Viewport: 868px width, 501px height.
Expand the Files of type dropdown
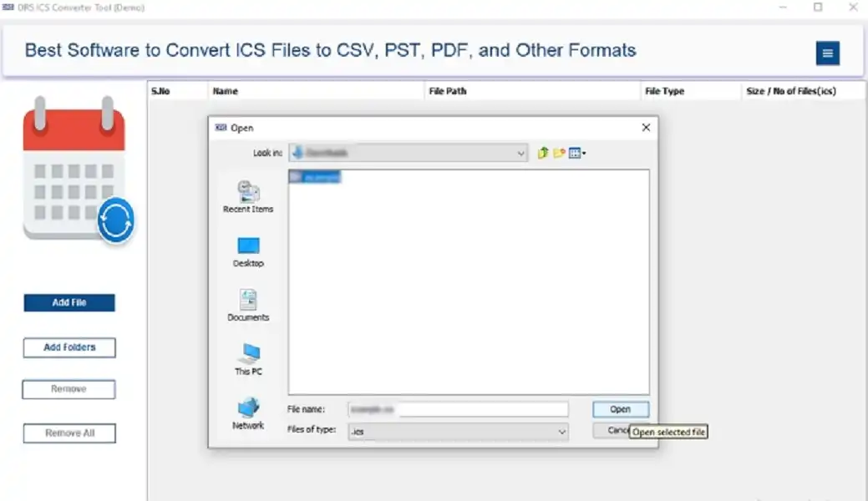click(561, 431)
